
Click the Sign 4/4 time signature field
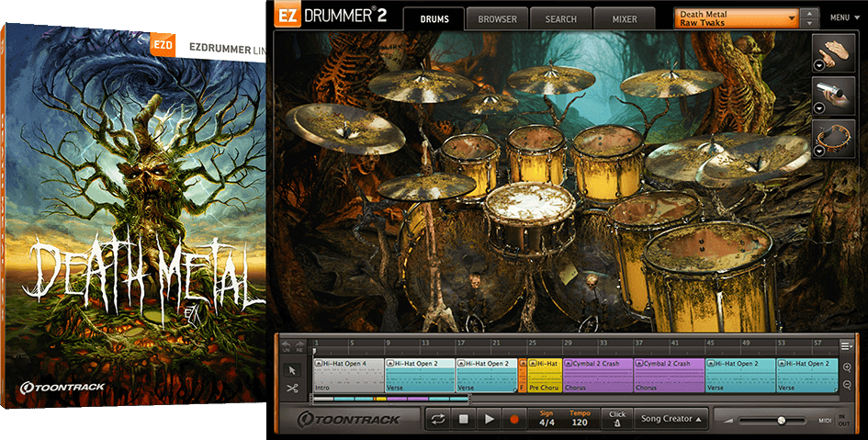tap(547, 419)
